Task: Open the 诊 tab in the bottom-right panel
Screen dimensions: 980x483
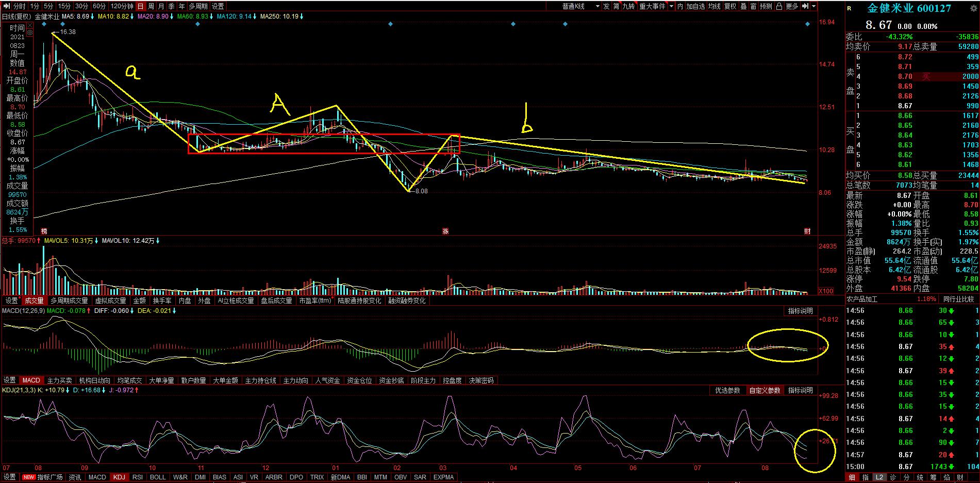Action: 893,477
